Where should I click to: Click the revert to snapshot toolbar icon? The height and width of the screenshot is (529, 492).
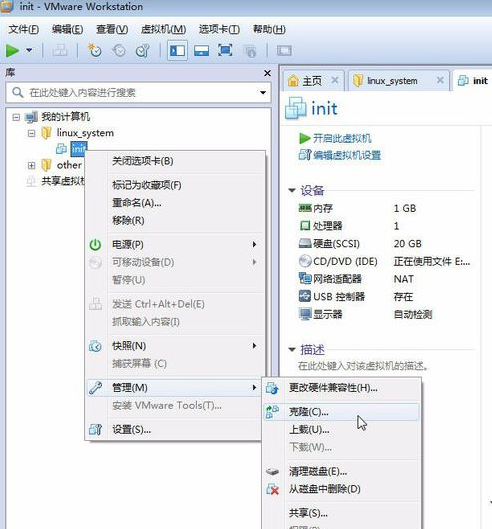pyautogui.click(x=119, y=51)
